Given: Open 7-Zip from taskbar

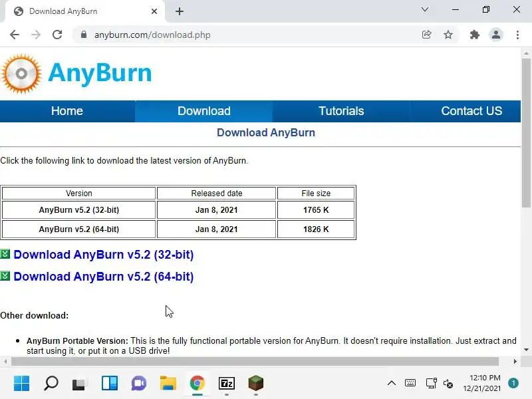Looking at the screenshot, I should [x=227, y=384].
